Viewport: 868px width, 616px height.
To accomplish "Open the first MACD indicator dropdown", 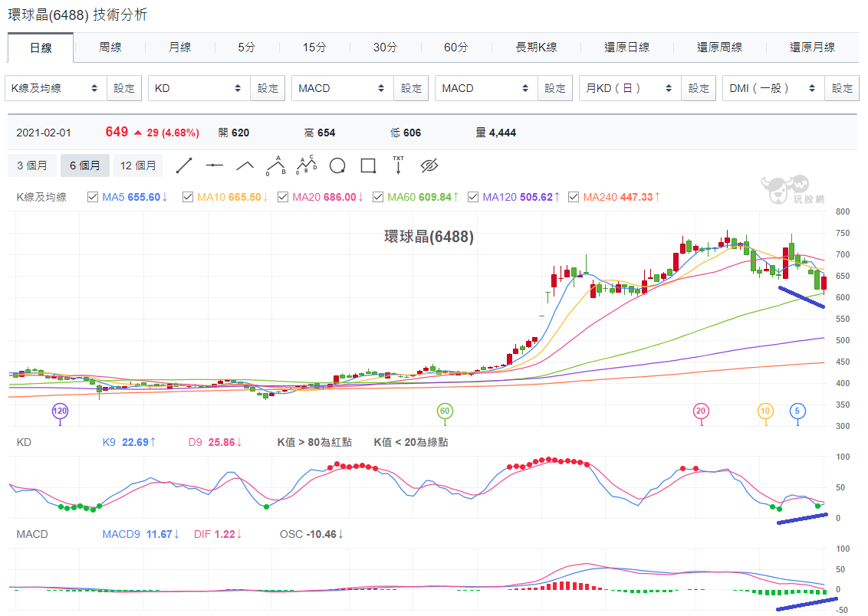I will [343, 88].
